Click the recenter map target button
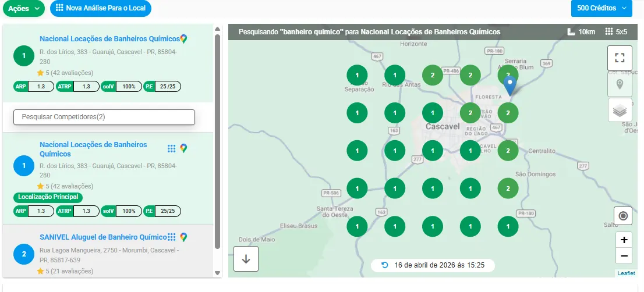 623,216
